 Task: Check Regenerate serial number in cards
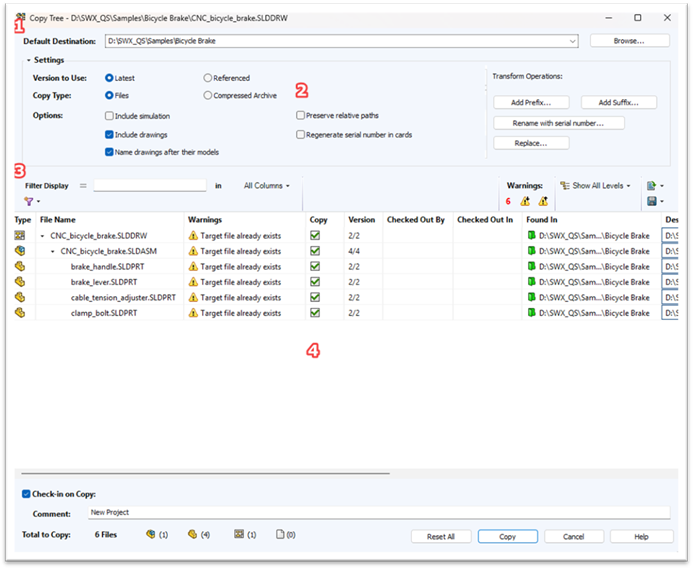(301, 135)
